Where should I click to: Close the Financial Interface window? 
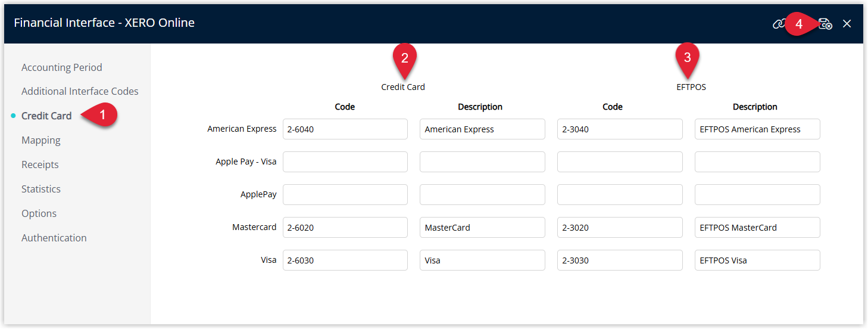(847, 24)
